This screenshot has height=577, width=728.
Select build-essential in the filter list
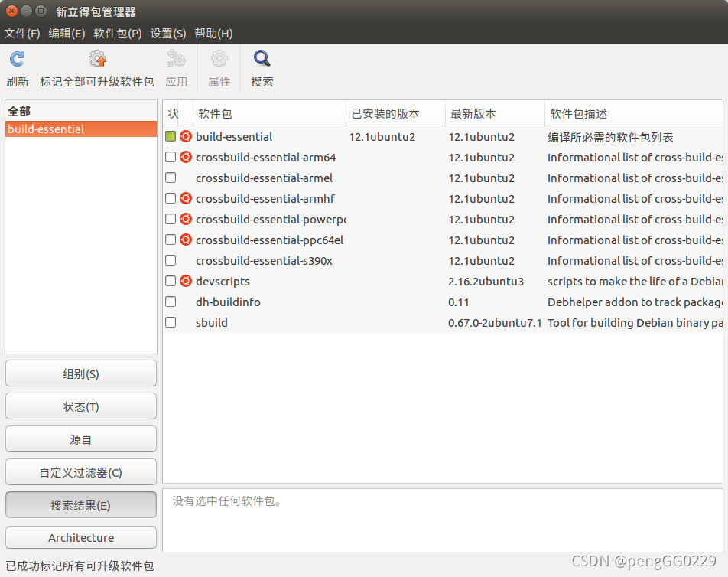tap(81, 129)
